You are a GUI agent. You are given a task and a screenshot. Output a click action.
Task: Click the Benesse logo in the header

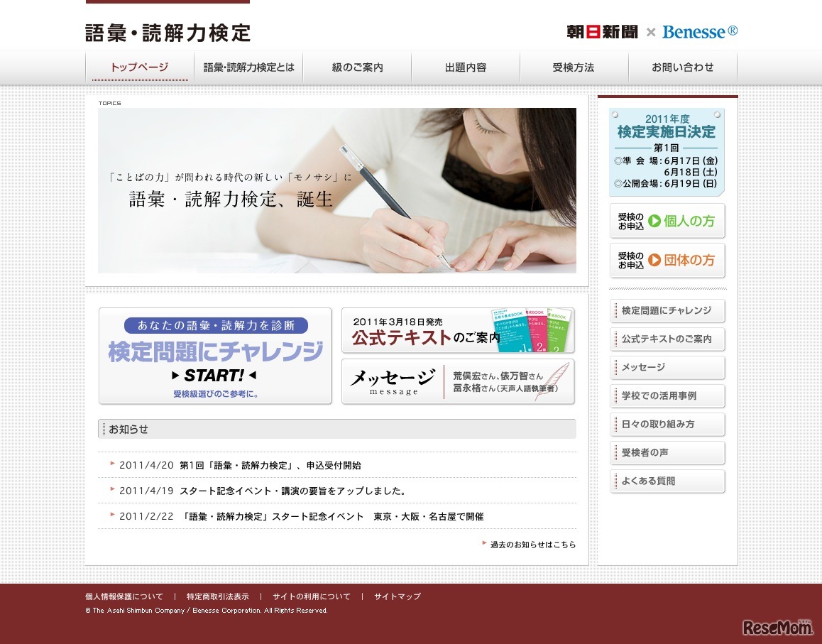700,32
